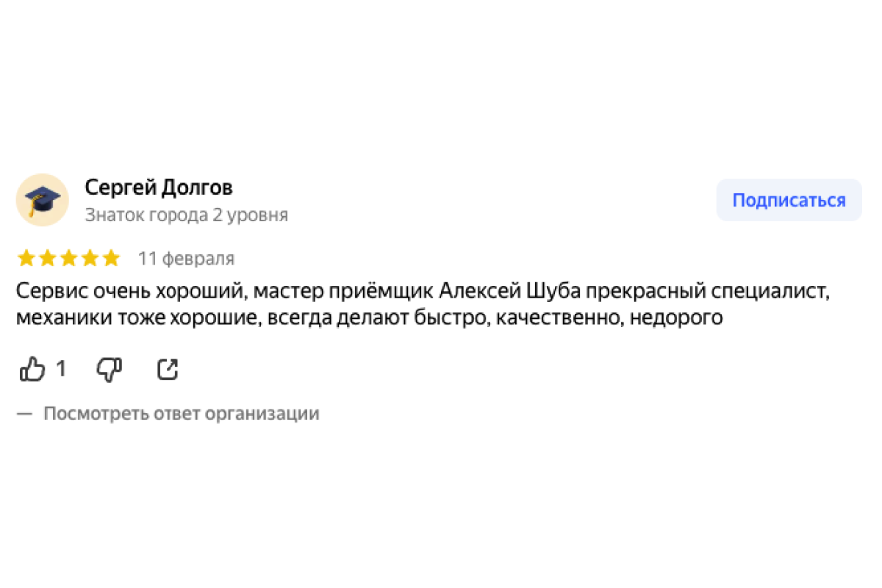Image resolution: width=882 pixels, height=588 pixels.
Task: Click the Знаток города 2 уровня label
Action: pyautogui.click(x=186, y=215)
